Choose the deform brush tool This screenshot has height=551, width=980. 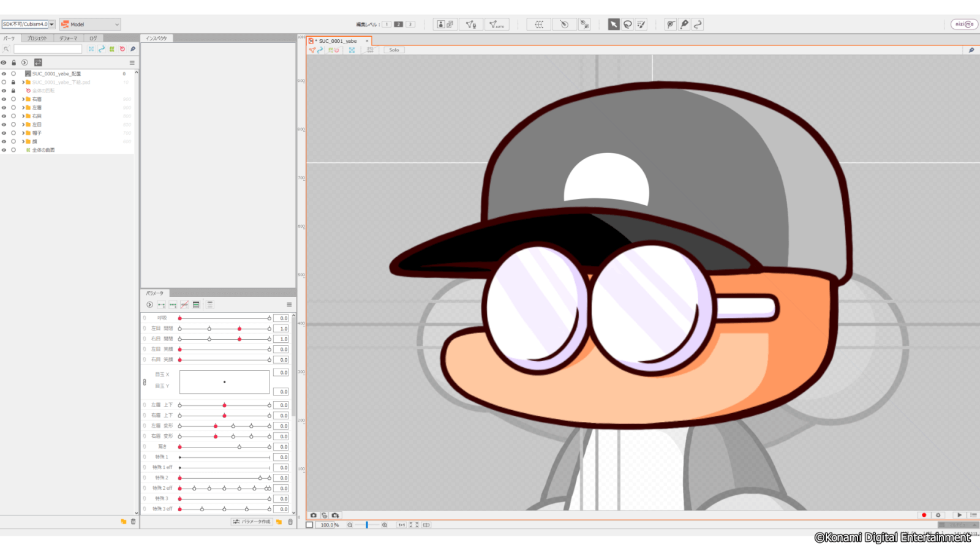tap(671, 24)
